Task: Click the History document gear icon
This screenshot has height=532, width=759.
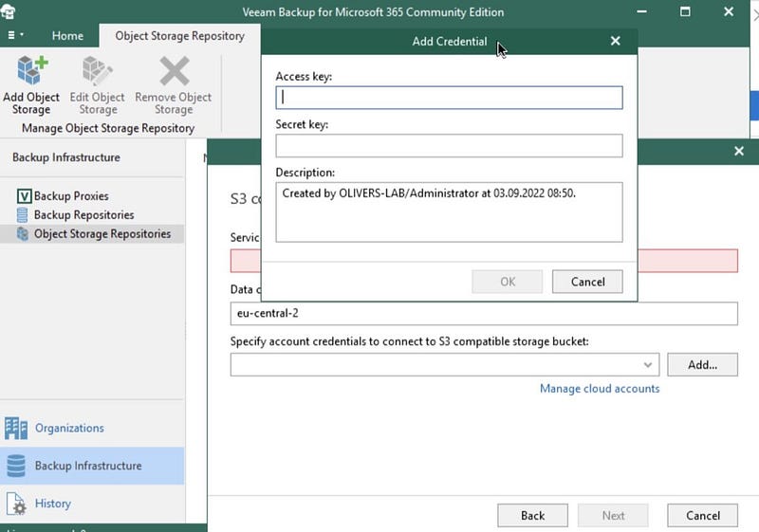Action: [x=16, y=504]
